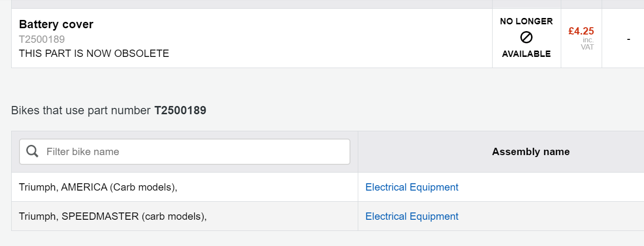Select Triumph SPEEDMASTER (carb models) row

tap(328, 216)
